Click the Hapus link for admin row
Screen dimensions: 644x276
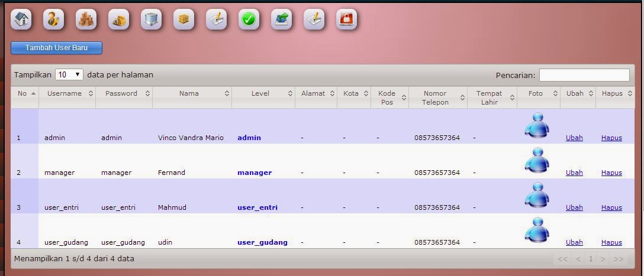pos(611,138)
